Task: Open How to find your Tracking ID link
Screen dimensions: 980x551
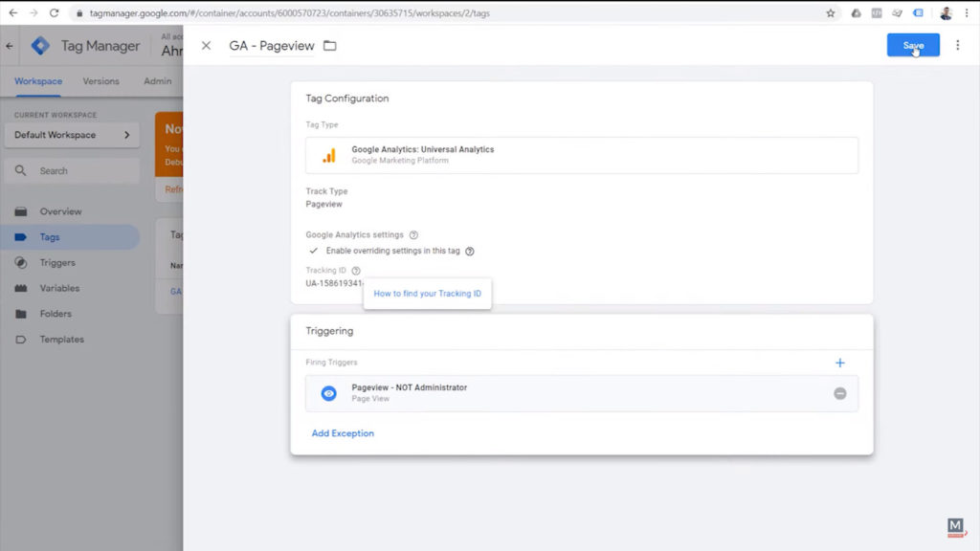Action: (427, 294)
